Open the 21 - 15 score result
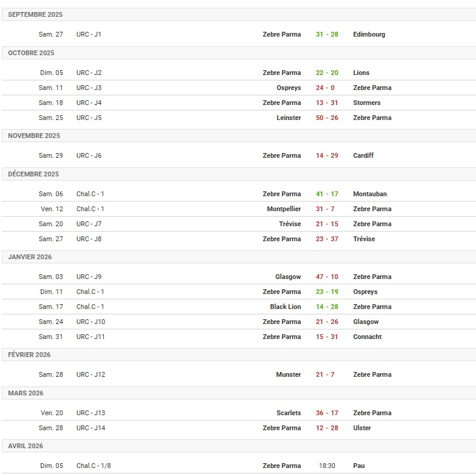 click(327, 224)
